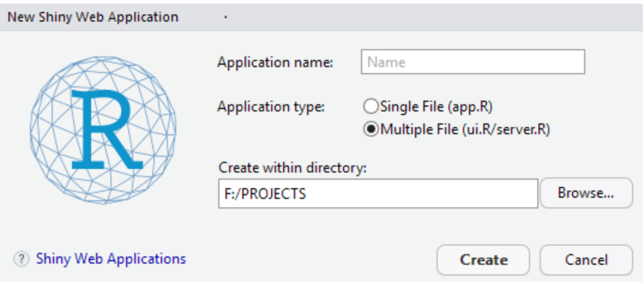Click the 'Single File (app.R)' option label
Screen dimensions: 644x284
pyautogui.click(x=436, y=107)
